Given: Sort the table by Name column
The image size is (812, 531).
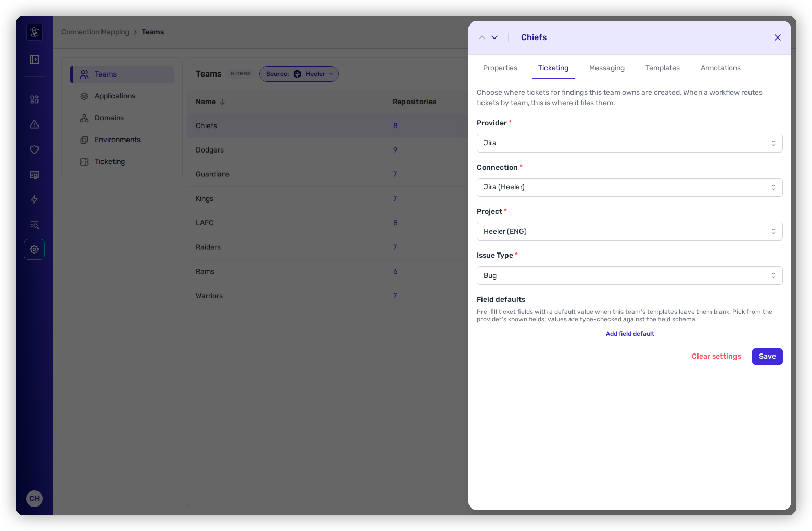Looking at the screenshot, I should (210, 102).
